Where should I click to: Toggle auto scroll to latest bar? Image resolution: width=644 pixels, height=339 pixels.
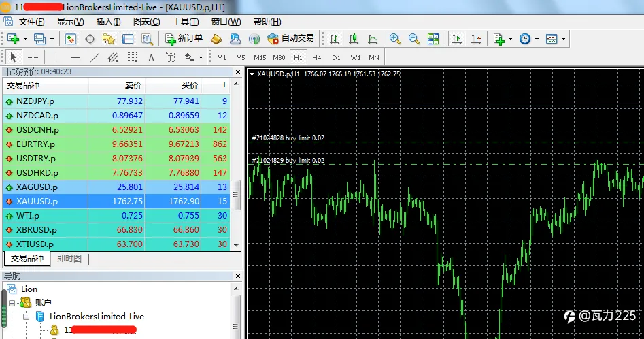(457, 39)
